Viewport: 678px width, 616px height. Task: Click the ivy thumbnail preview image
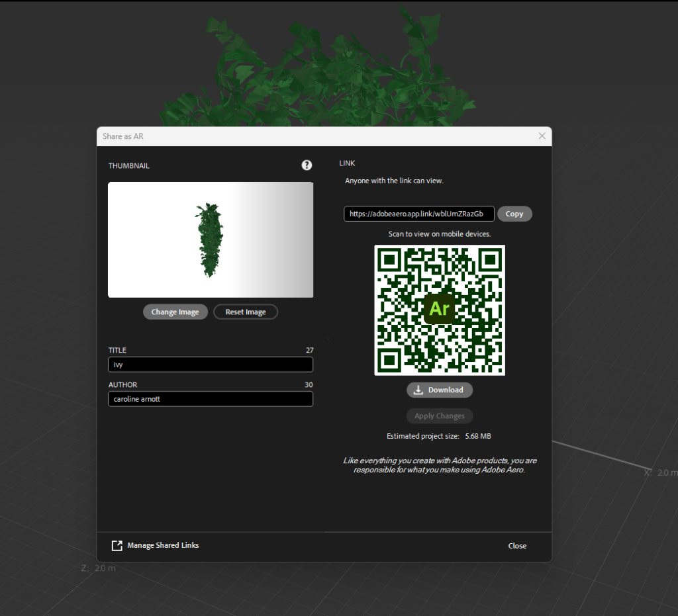tap(211, 240)
